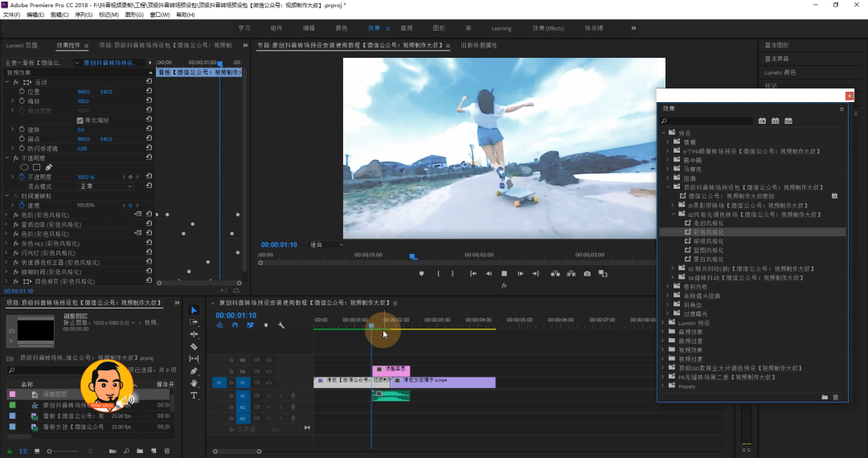Open New Item in Project panel
Screen dimensions: 868x458
154,452
